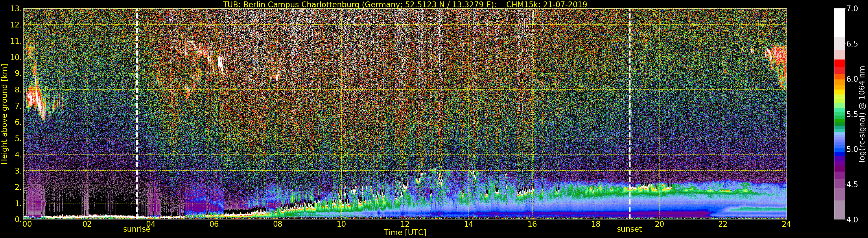Screen dimensions: 868x238
Task: Click the 12 tick on the time axis
Action: point(405,224)
